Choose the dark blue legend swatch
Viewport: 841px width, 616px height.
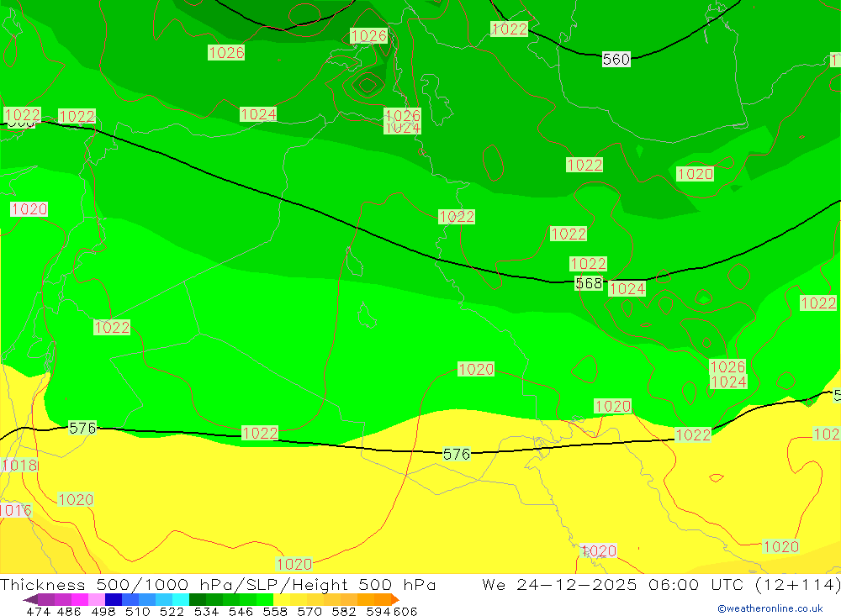click(x=114, y=599)
